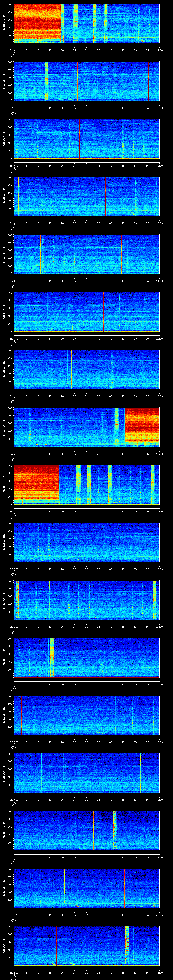Pick the spectrogram panel starting at 8:20:00
The image size is (173, 980).
click(x=86, y=254)
